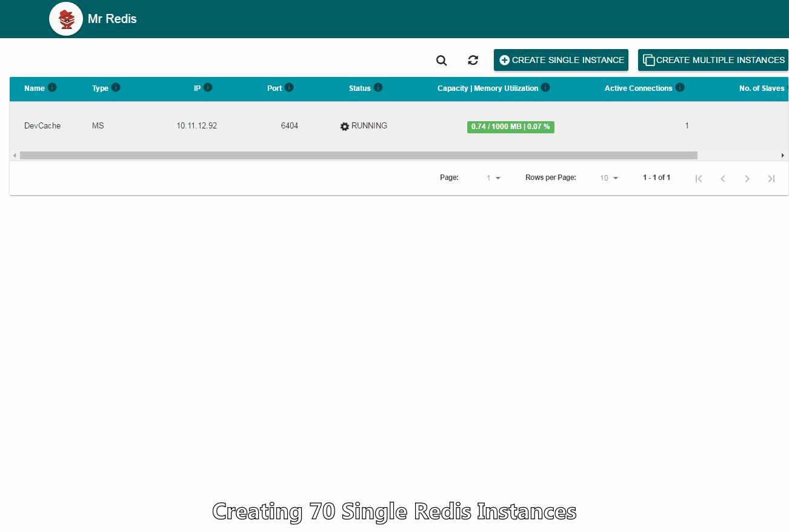Click the green memory utilization badge
The height and width of the screenshot is (532, 789).
click(x=511, y=127)
